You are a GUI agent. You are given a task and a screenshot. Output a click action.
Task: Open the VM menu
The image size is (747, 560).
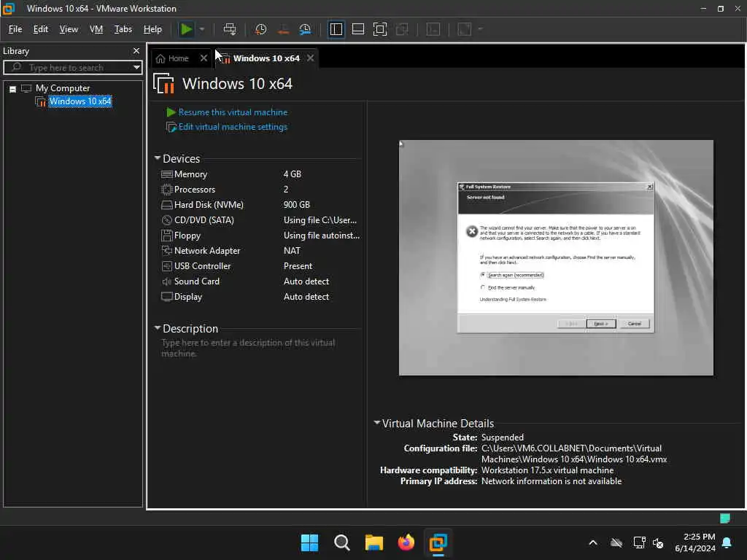[x=96, y=29]
